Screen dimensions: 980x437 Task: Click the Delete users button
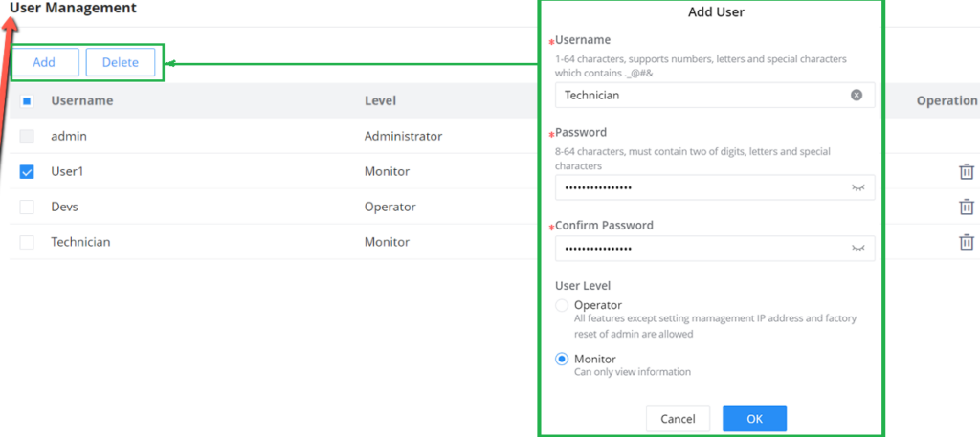point(120,62)
